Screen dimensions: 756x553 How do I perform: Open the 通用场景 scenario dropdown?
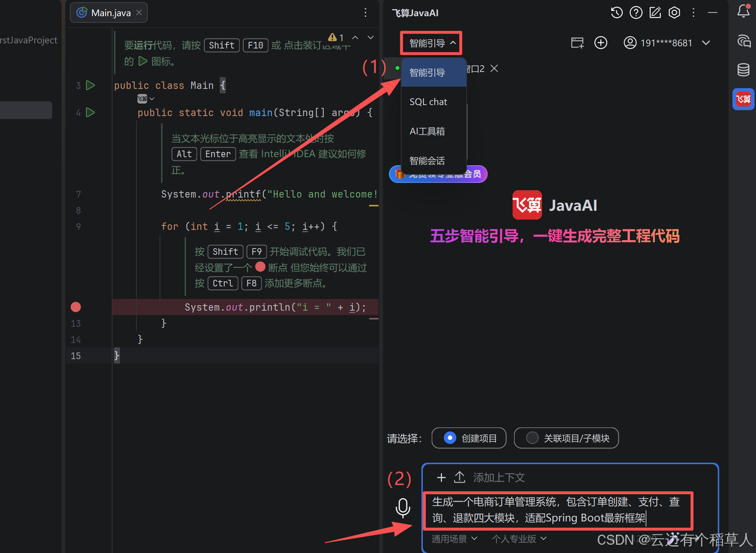[x=454, y=538]
